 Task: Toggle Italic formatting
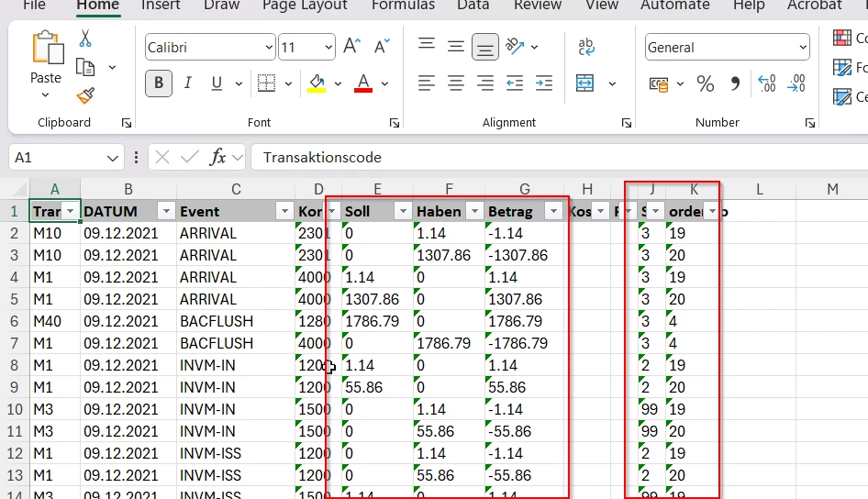(x=188, y=83)
